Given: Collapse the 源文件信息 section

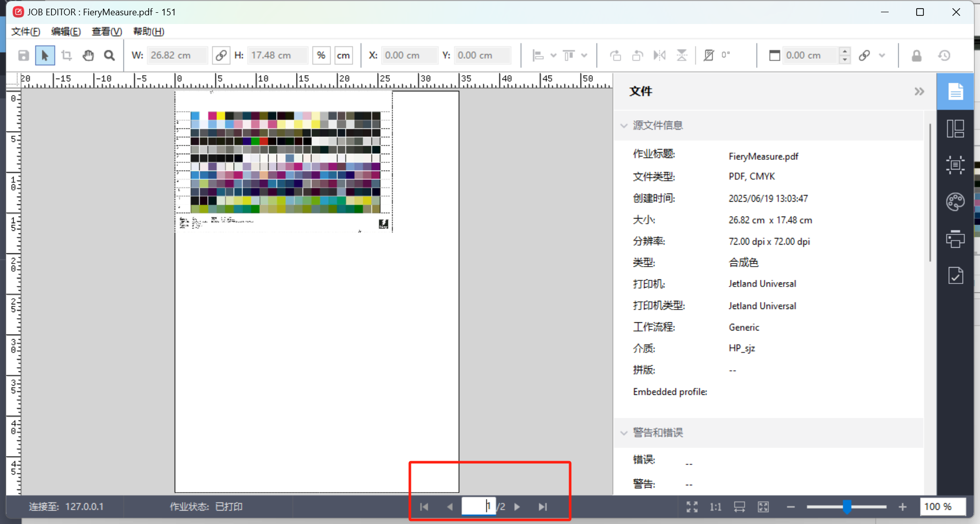Looking at the screenshot, I should (624, 126).
